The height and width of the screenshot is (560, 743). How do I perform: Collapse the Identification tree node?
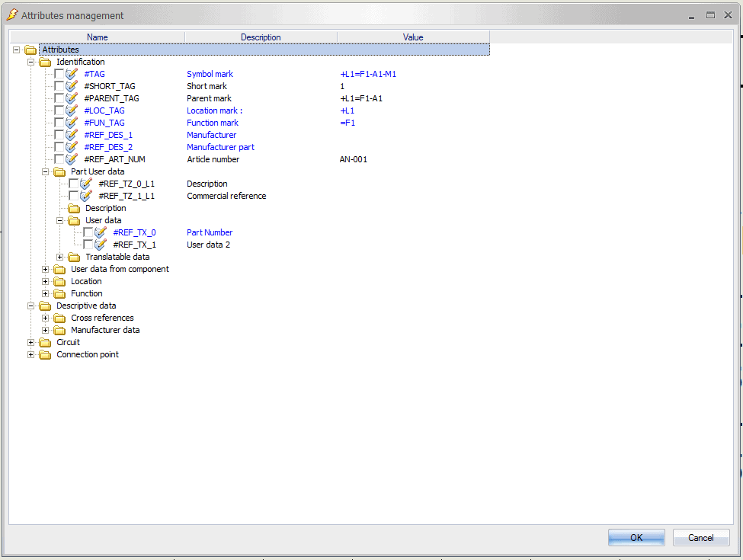click(x=31, y=62)
